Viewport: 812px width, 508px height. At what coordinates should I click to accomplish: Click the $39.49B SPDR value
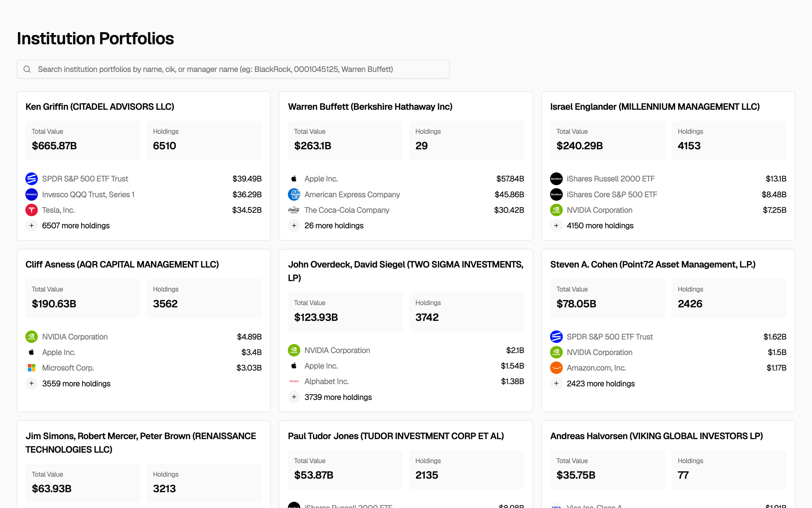click(x=247, y=179)
